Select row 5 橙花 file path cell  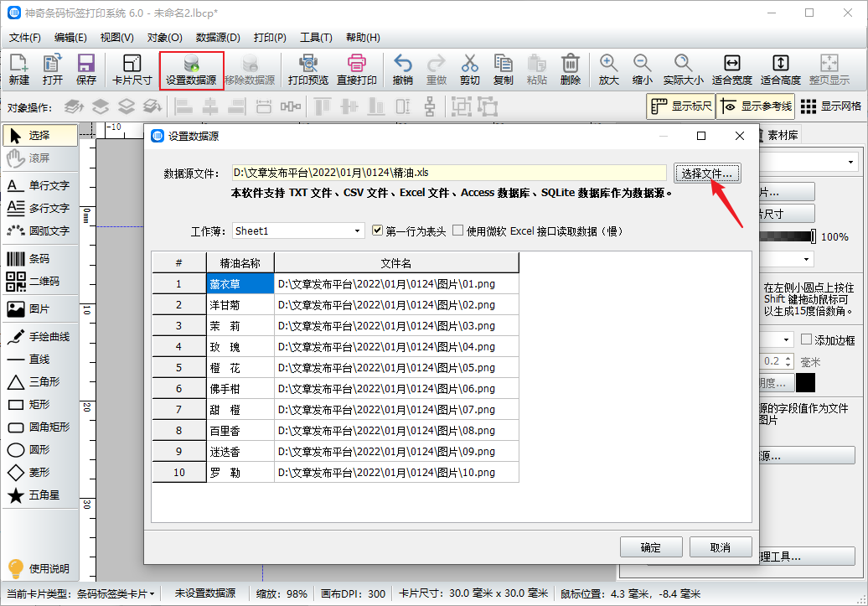(x=396, y=368)
